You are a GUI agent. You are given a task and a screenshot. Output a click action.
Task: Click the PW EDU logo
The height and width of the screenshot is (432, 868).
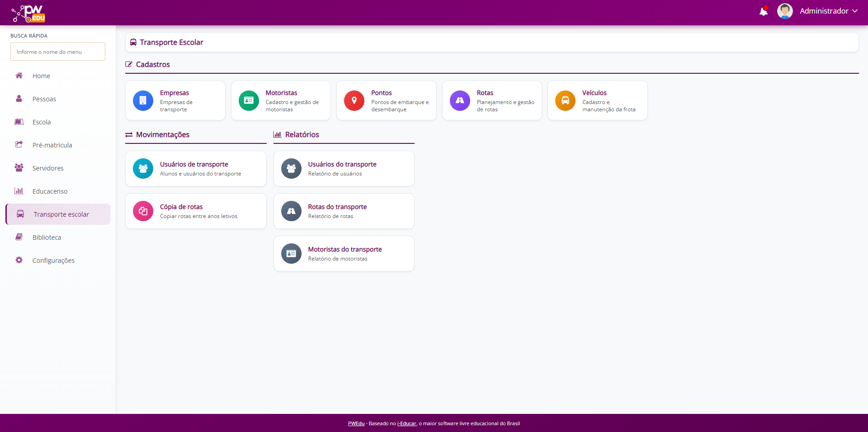coord(28,13)
